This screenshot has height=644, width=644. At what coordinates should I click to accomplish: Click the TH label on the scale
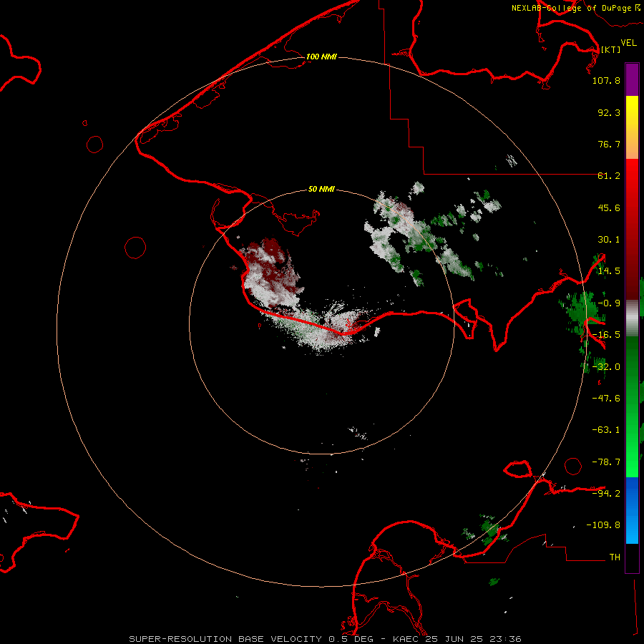(x=615, y=557)
